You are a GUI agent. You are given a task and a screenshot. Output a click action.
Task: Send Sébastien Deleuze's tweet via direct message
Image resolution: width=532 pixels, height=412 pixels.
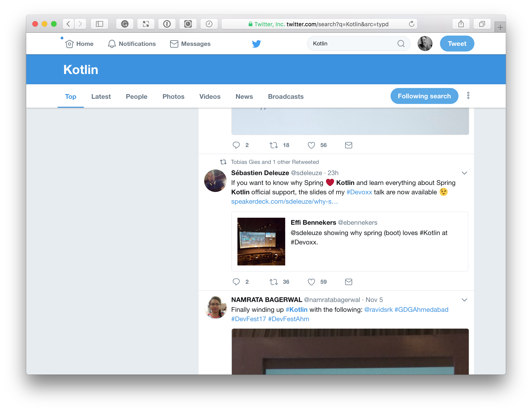coord(348,282)
